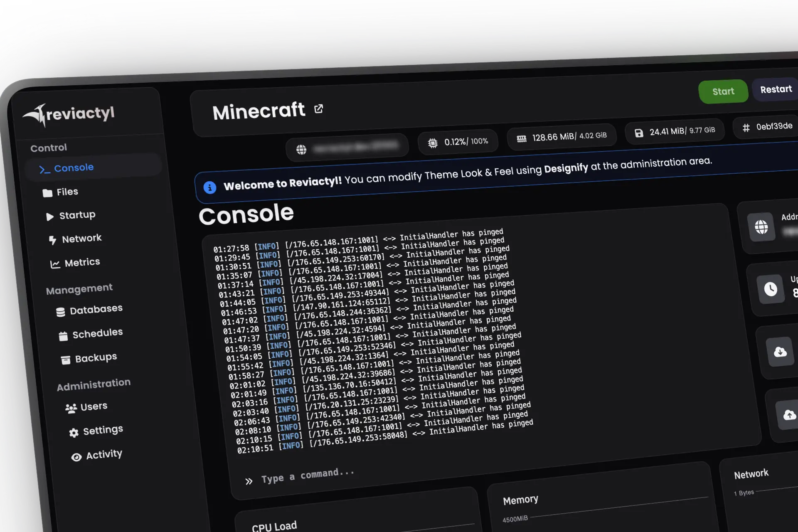Click the 01:27:58 log line
Screen dimensions: 798x532
click(358, 241)
